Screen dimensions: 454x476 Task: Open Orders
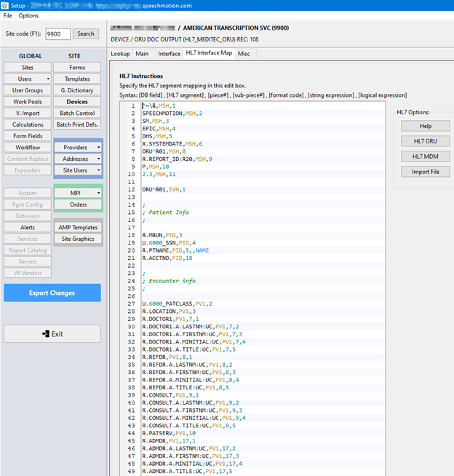[x=79, y=205]
